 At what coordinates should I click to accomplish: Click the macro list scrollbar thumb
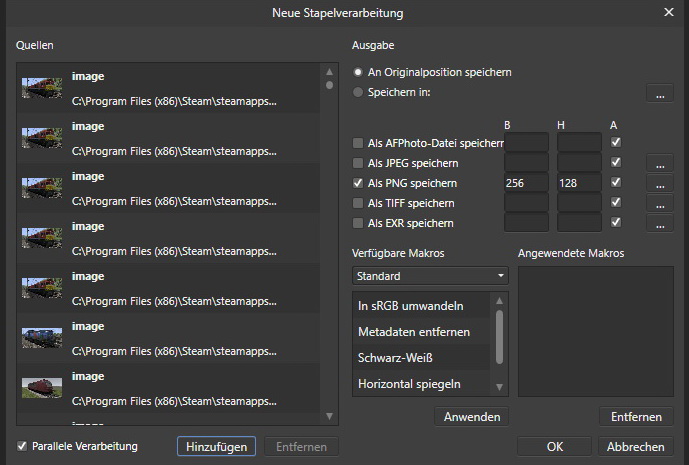pyautogui.click(x=501, y=335)
